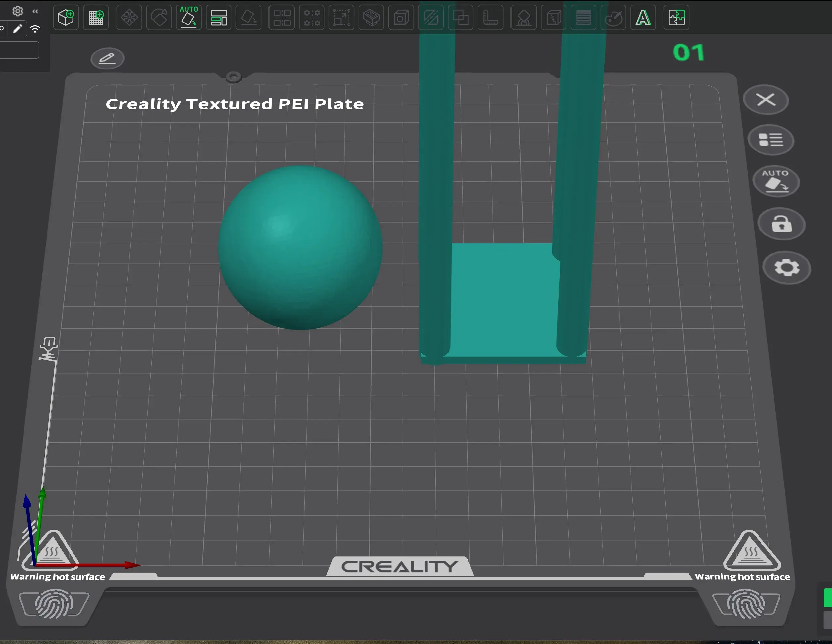The height and width of the screenshot is (644, 832).
Task: Open the color painting tool
Action: click(x=613, y=17)
